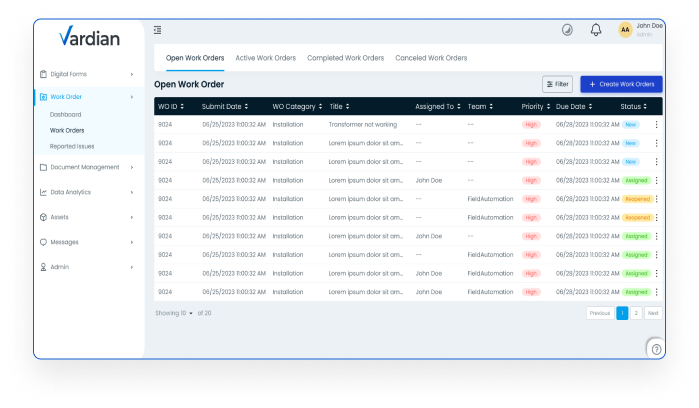Click the Data Analytics chart icon
699x408 pixels.
pos(43,192)
